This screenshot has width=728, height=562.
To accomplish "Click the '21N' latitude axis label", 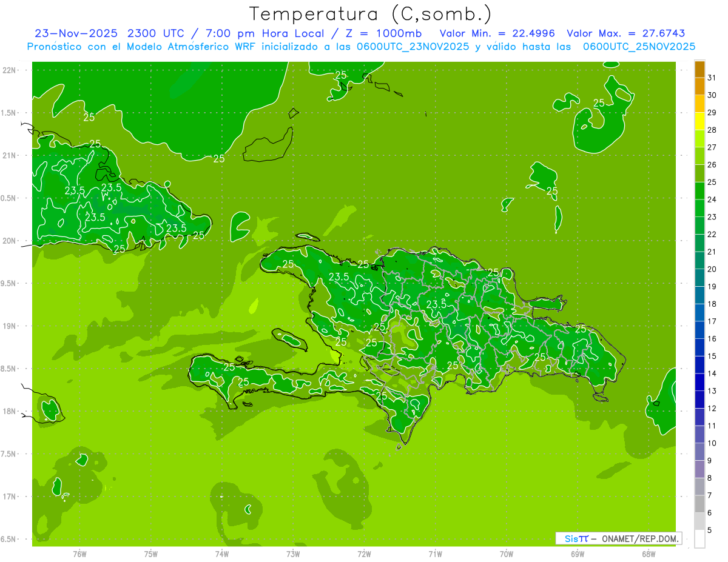I will click(9, 155).
